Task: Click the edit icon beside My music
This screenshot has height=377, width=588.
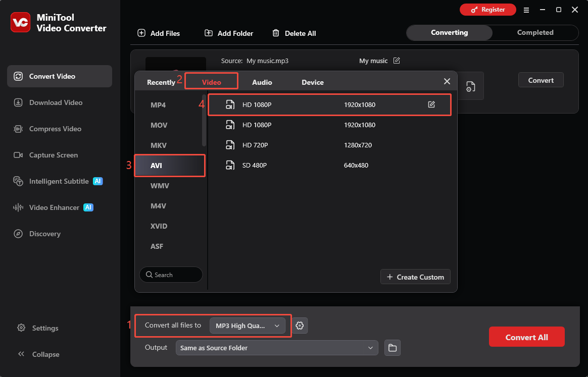Action: (x=397, y=61)
